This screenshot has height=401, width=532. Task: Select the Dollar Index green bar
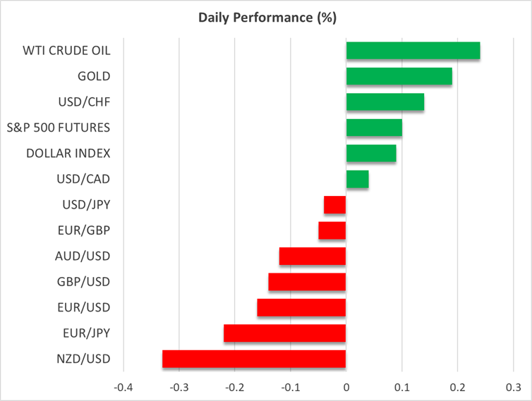coord(371,154)
